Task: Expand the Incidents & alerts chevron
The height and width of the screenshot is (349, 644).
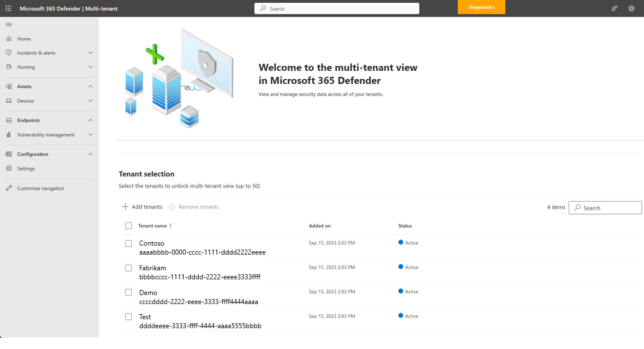Action: (90, 53)
